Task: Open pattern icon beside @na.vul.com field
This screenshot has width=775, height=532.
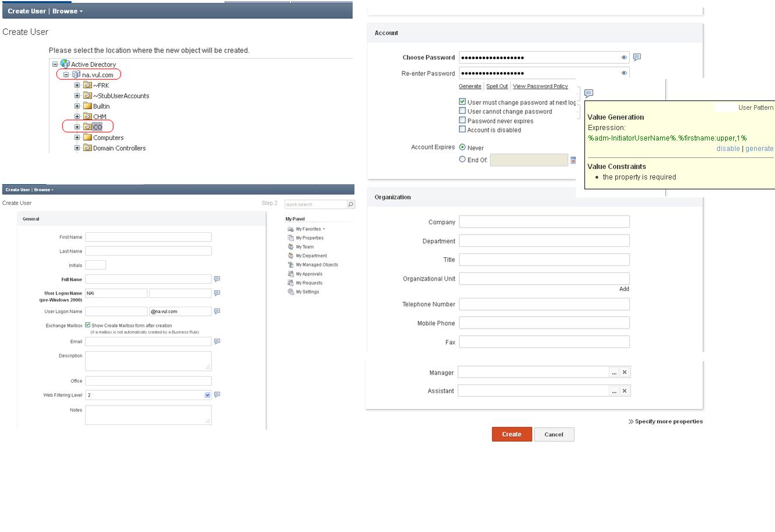Action: point(217,311)
